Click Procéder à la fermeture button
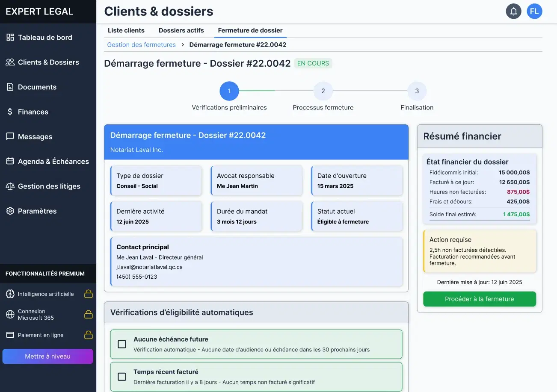Viewport: 557px width, 392px height. [x=479, y=299]
